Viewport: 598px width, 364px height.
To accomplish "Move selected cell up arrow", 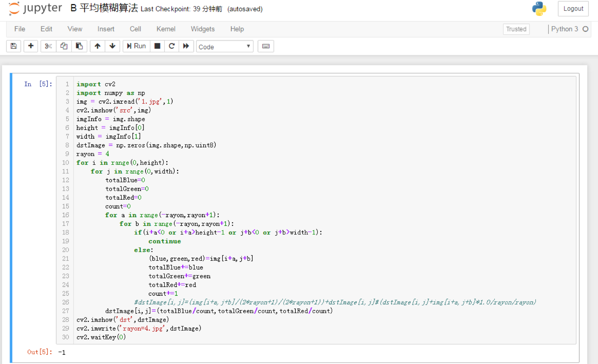I will click(x=97, y=46).
